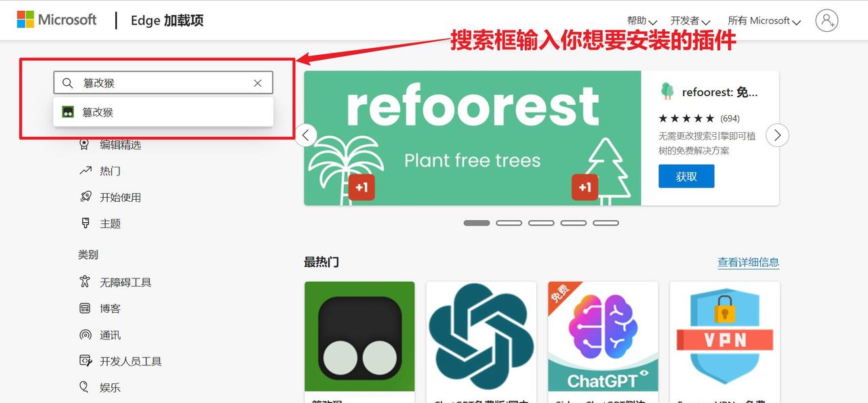This screenshot has width=868, height=403.
Task: Expand the 开发者 dropdown menu
Action: point(690,21)
